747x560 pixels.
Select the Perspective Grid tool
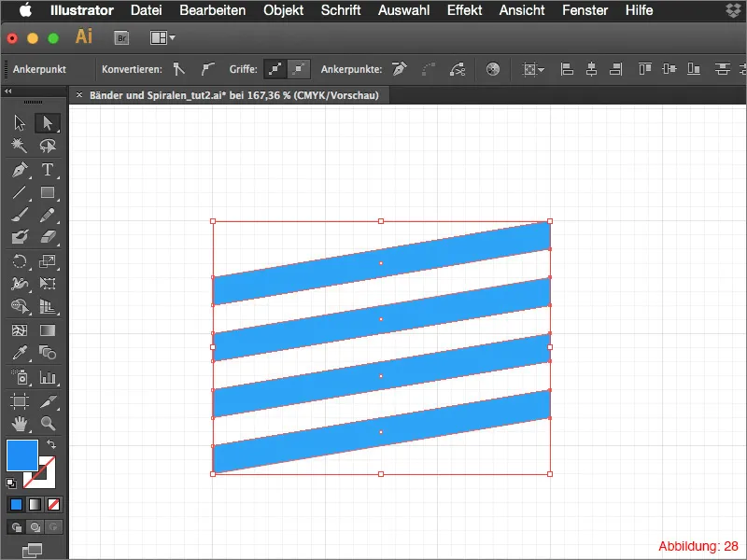(x=48, y=306)
